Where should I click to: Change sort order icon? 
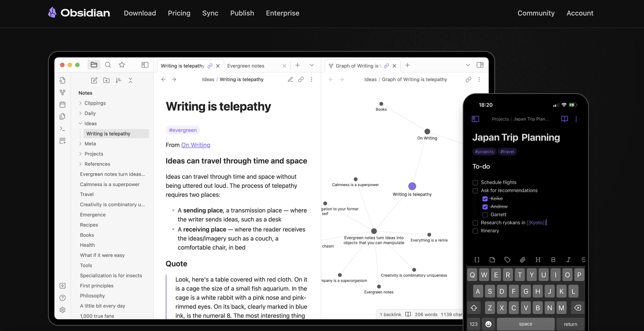point(118,80)
